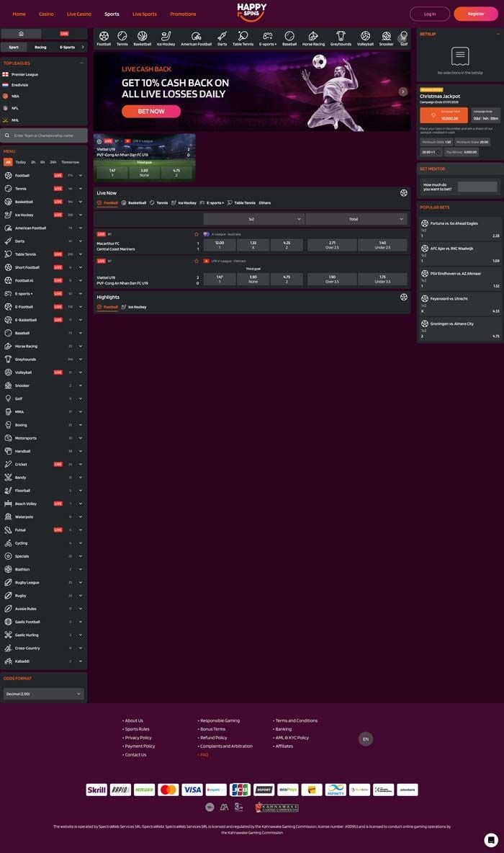Open the Total market dropdown
The width and height of the screenshot is (504, 853).
coord(356,219)
